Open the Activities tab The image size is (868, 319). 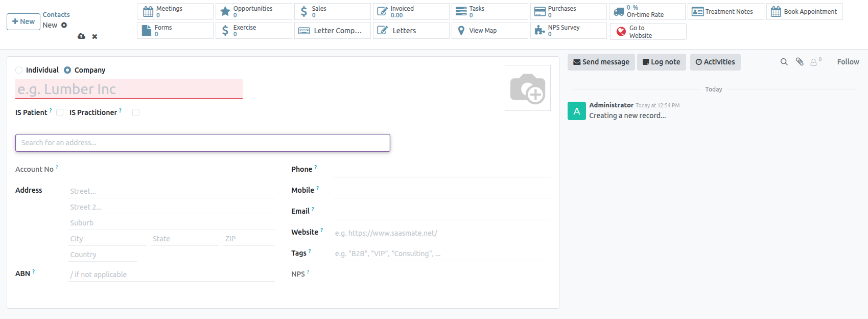point(715,62)
